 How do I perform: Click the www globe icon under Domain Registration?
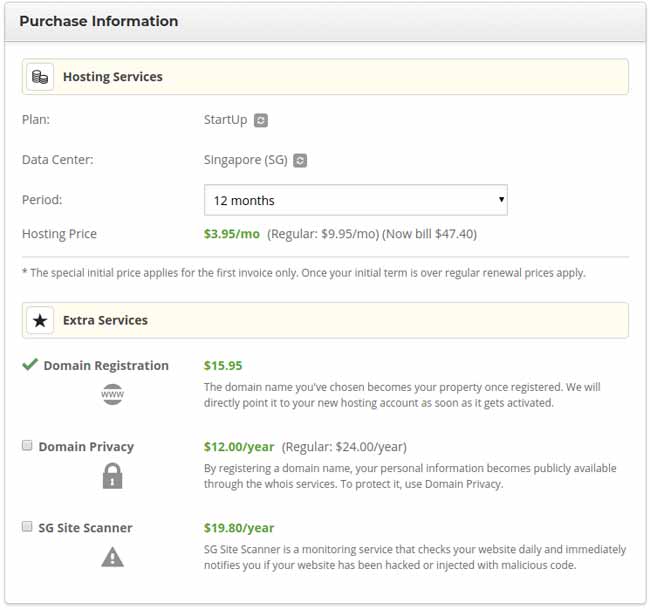point(112,394)
